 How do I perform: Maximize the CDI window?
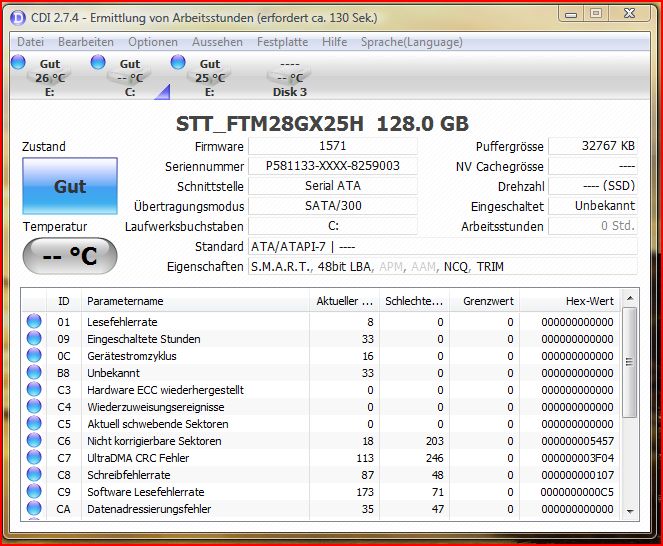coord(596,14)
